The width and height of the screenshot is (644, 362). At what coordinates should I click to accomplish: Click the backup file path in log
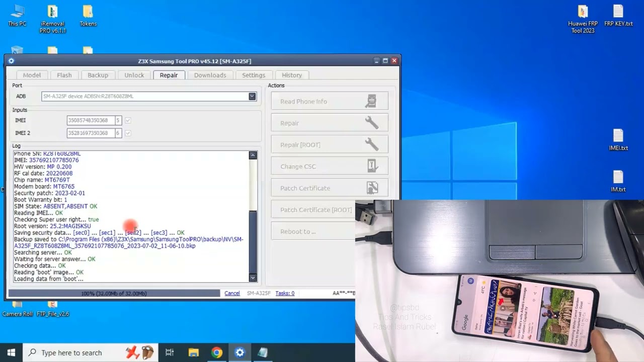(x=128, y=242)
